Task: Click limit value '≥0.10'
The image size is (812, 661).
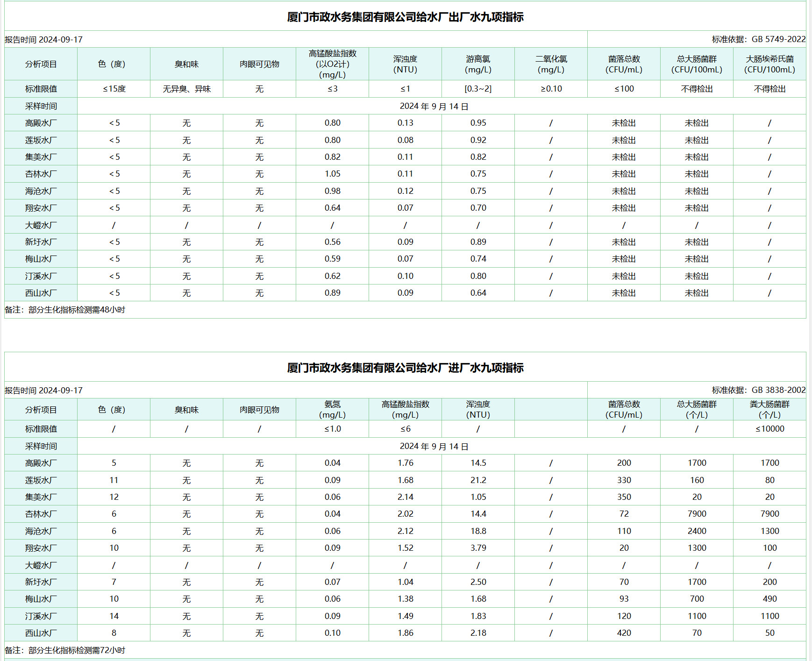Action: (x=551, y=89)
